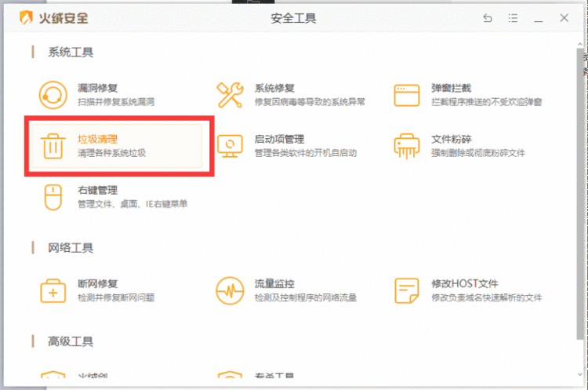The height and width of the screenshot is (390, 588).
Task: Open the 漏洞修复 vulnerability repair tool icon
Action: click(53, 94)
